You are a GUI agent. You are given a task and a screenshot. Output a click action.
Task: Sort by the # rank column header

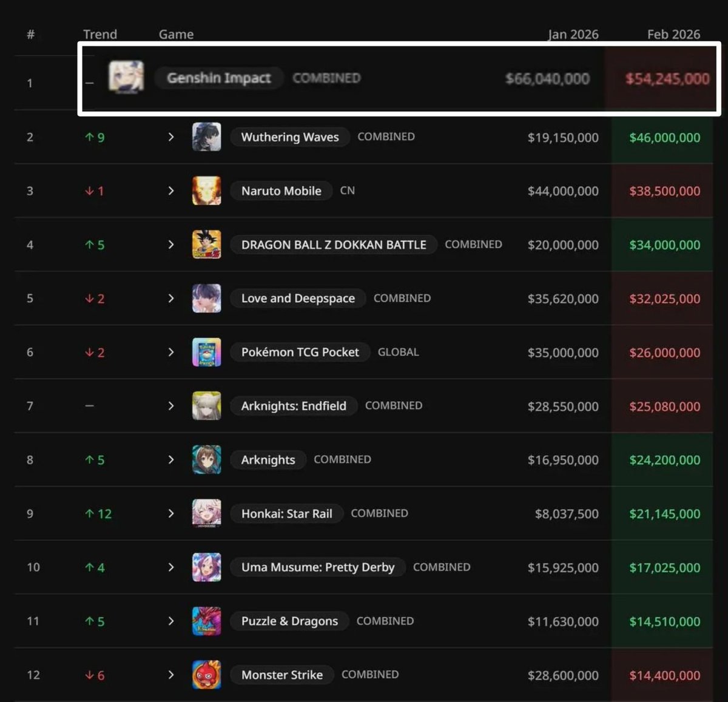coord(30,35)
